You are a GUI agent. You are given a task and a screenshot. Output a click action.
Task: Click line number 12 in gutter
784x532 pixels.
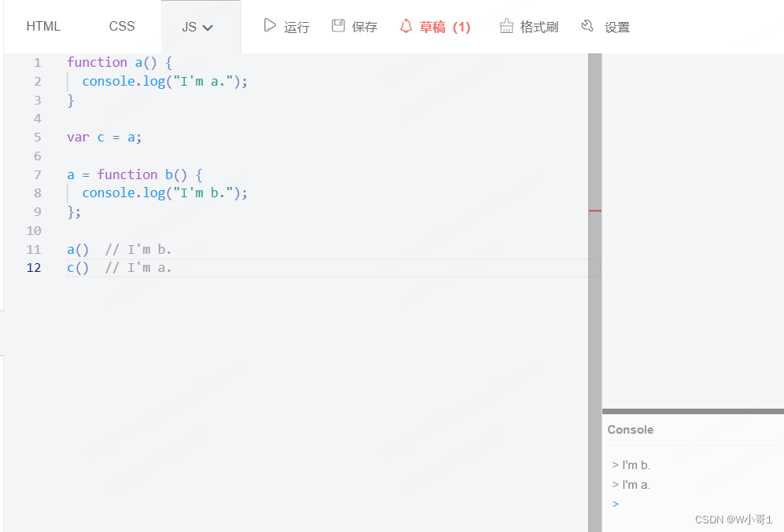tap(34, 268)
